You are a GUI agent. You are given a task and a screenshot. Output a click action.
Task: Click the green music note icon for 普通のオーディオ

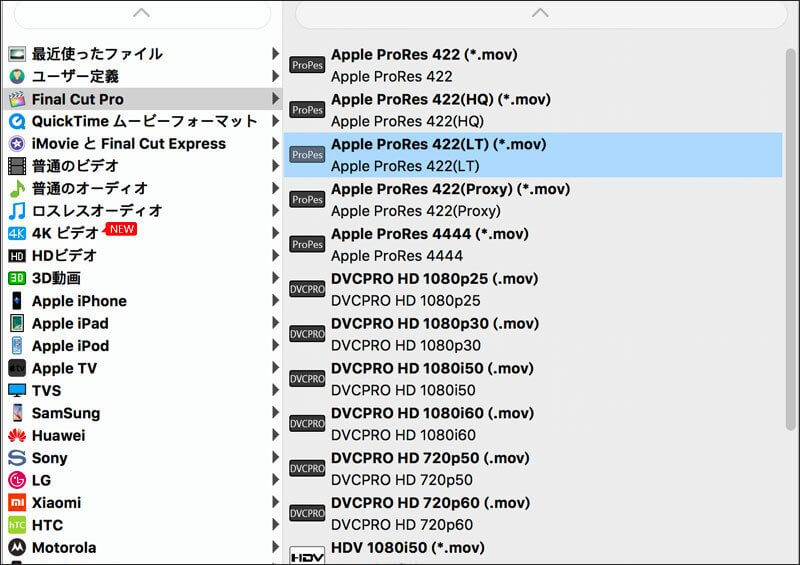[17, 188]
